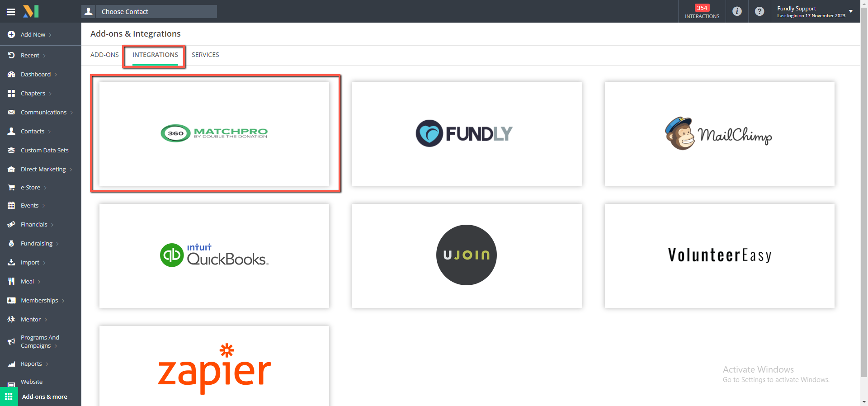Viewport: 868px width, 406px height.
Task: Click the e-Store cart icon
Action: pyautogui.click(x=11, y=187)
